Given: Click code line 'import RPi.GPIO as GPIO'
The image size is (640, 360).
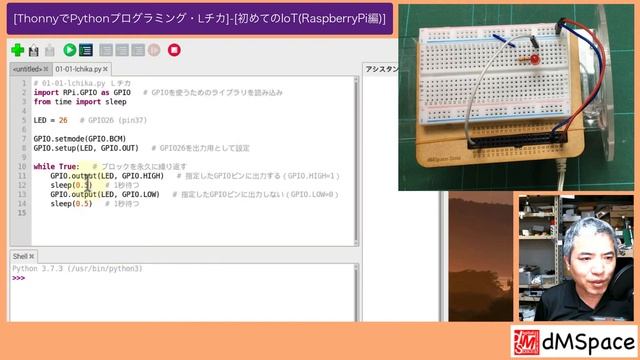Looking at the screenshot, I should click(x=82, y=93).
